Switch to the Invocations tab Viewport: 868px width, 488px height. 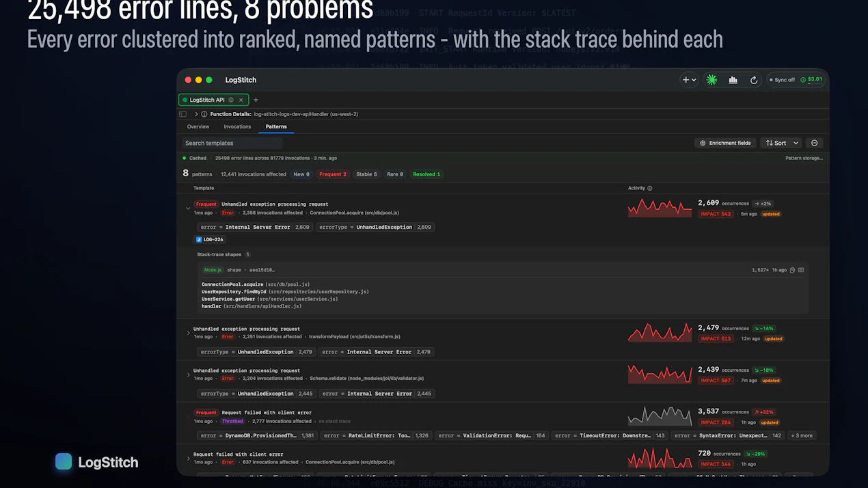tap(237, 126)
